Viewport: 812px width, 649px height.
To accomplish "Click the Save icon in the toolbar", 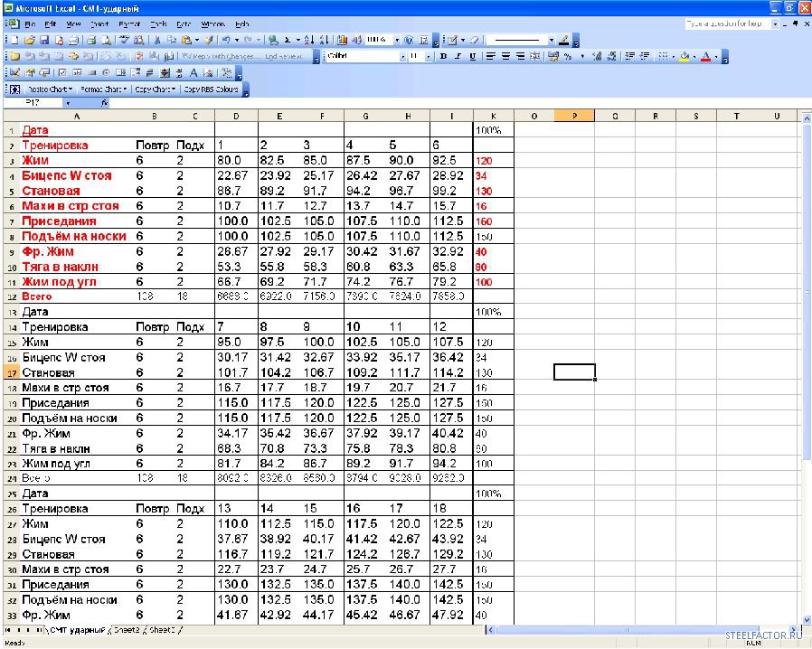I will pos(44,41).
